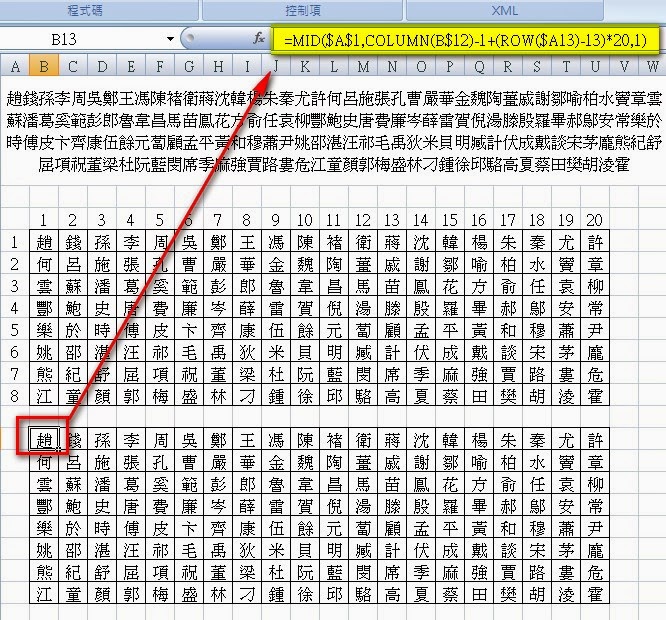Click row label 1 left of upper table
The image size is (666, 620).
[14, 242]
